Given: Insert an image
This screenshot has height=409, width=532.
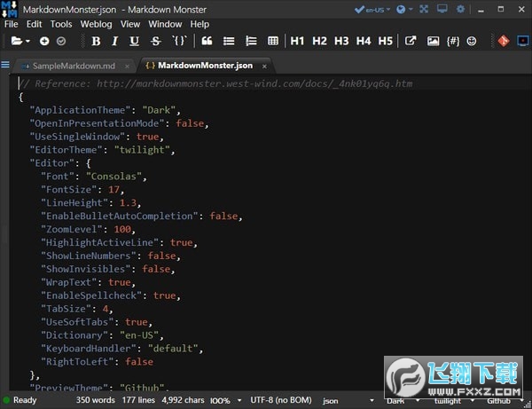Looking at the screenshot, I should [433, 41].
